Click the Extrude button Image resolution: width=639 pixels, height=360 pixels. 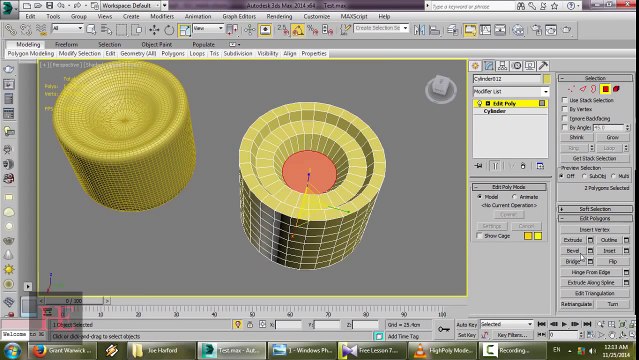point(573,240)
